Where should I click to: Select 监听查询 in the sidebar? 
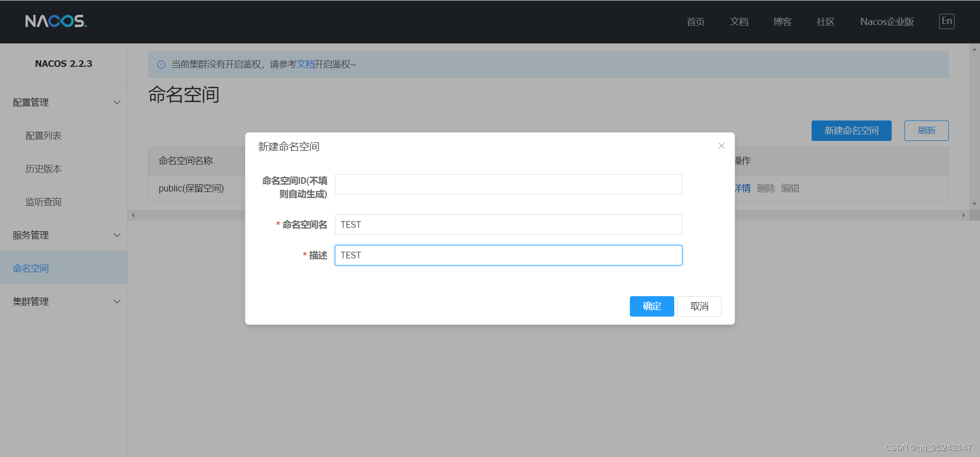click(43, 202)
